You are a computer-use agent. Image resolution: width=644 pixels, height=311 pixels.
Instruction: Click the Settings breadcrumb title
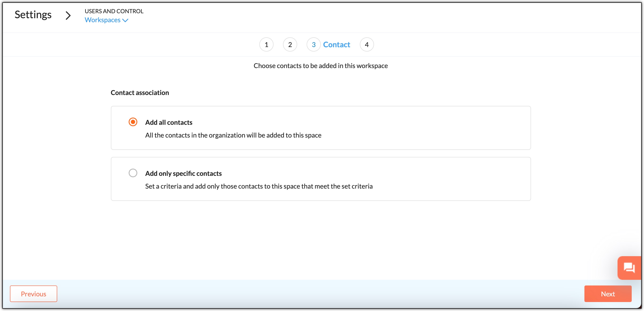coord(33,14)
